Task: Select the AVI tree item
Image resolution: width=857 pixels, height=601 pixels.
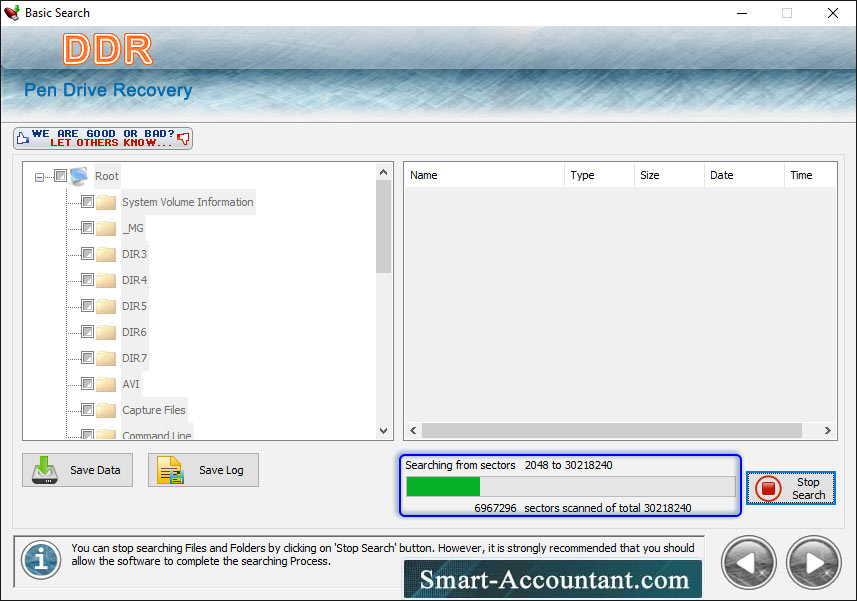Action: click(131, 384)
